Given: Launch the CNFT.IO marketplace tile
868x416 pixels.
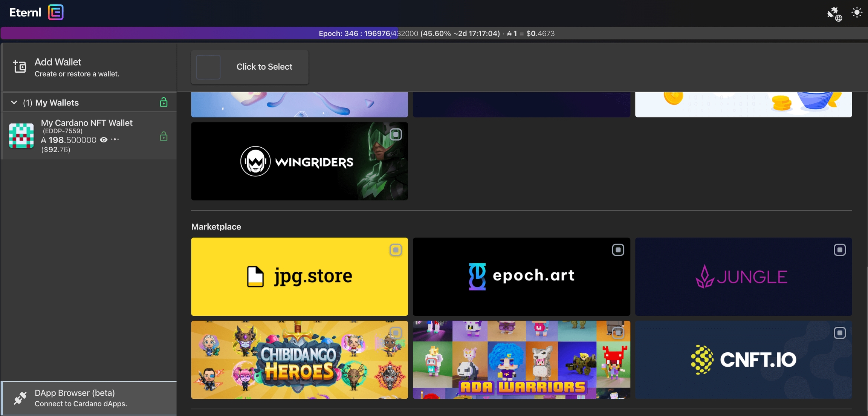Looking at the screenshot, I should [x=743, y=360].
